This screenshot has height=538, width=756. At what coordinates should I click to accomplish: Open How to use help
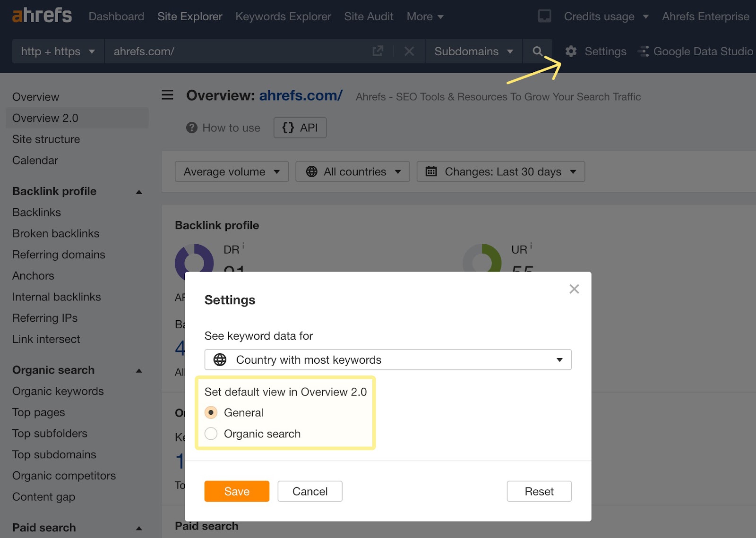(x=223, y=128)
